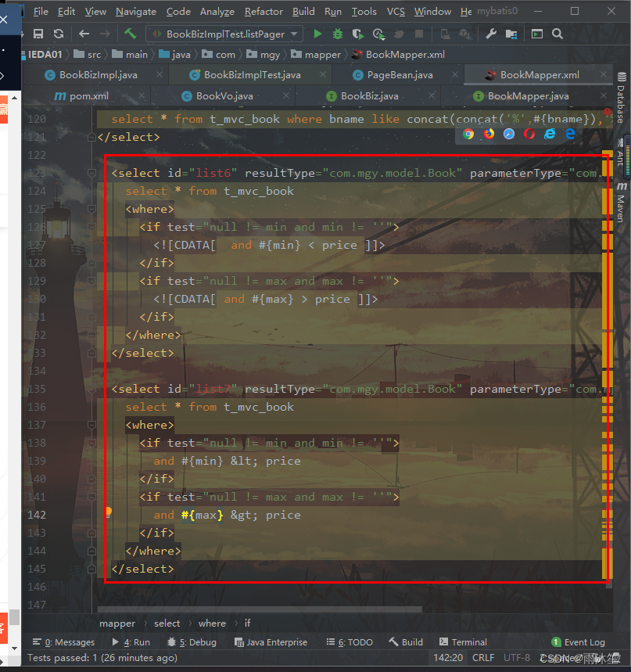
Task: Collapse where block at line 125
Action: coord(91,209)
